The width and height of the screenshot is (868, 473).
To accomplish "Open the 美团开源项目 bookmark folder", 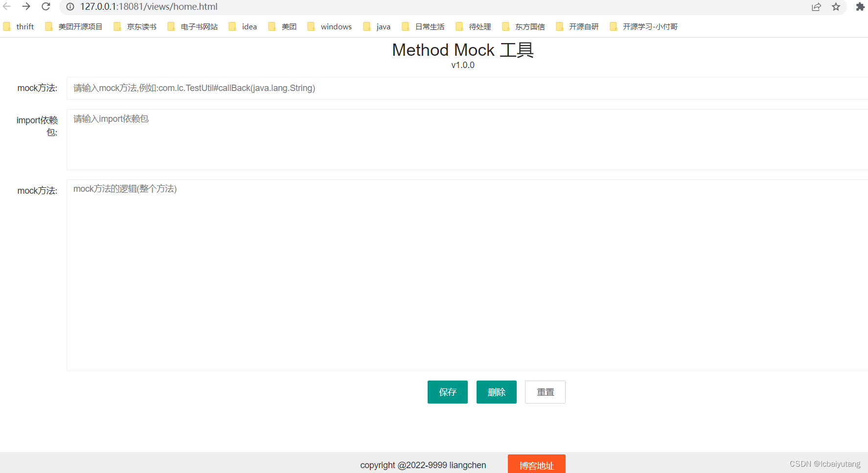I will click(73, 26).
